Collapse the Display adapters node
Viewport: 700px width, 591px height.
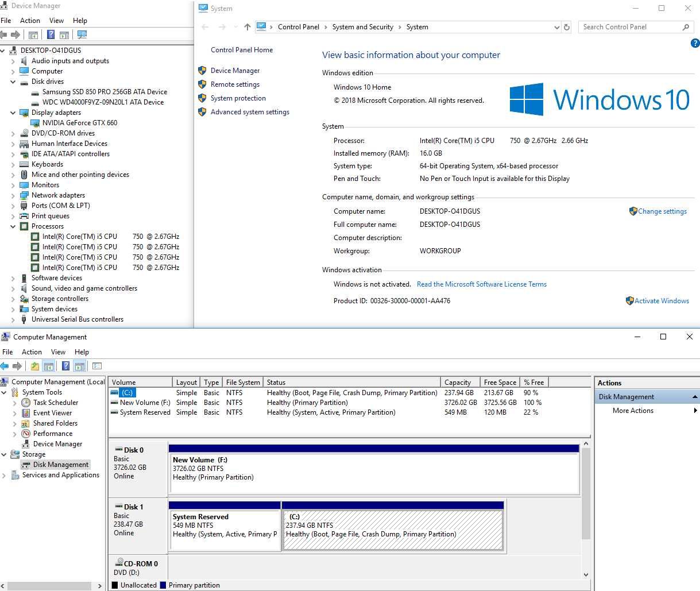point(13,113)
